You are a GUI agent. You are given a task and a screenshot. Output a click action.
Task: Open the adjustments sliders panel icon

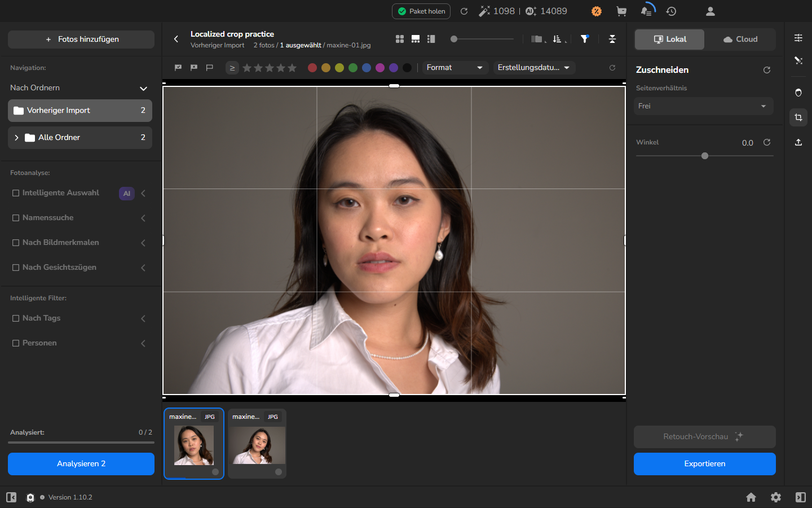pos(798,38)
